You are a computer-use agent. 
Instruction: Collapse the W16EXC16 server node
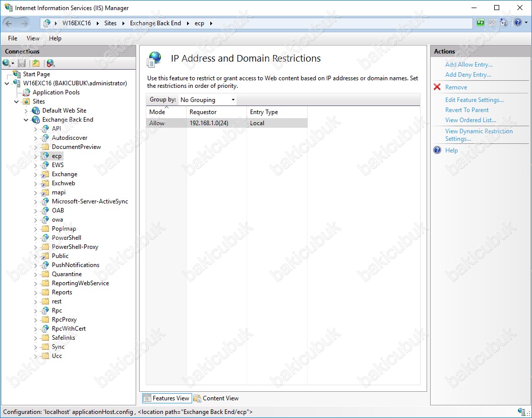click(x=7, y=83)
